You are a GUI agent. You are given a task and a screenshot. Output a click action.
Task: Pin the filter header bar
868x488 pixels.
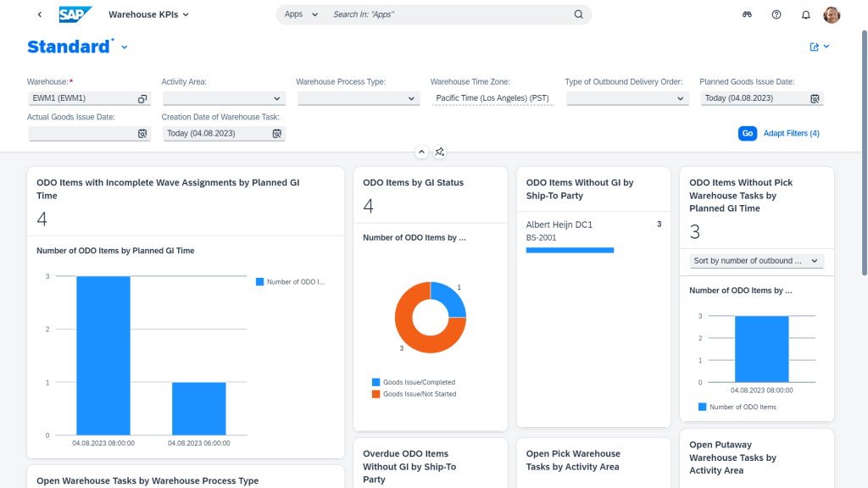pyautogui.click(x=440, y=152)
